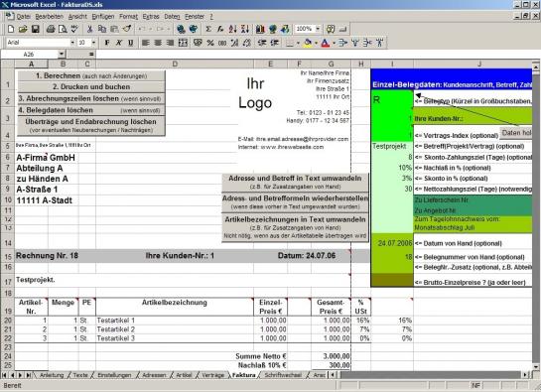Open the Datei menu
Viewport: 541px width, 392px height.
coord(23,17)
